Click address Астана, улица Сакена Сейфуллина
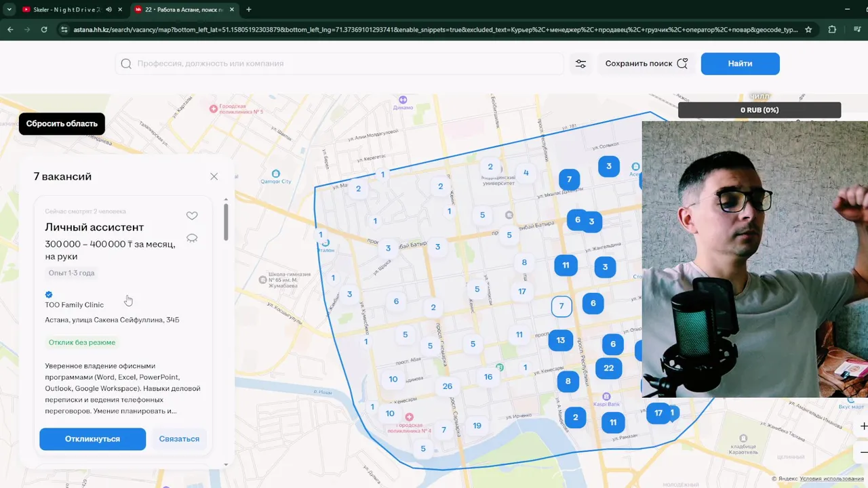Screen dimensions: 868x488 click(113, 320)
